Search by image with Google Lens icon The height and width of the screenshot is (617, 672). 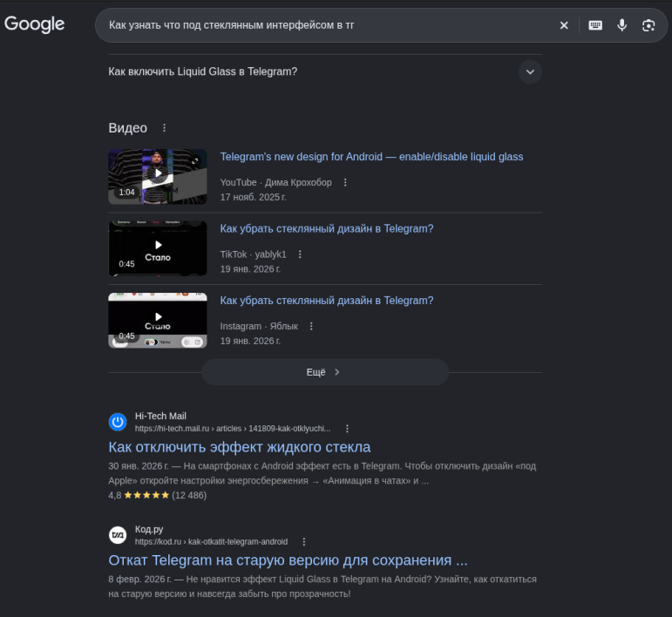tap(648, 26)
